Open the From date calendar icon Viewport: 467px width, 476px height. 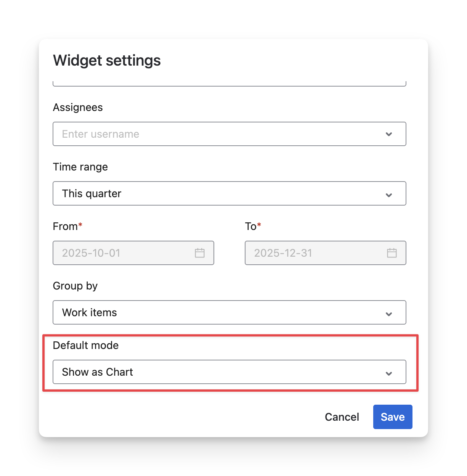point(200,253)
